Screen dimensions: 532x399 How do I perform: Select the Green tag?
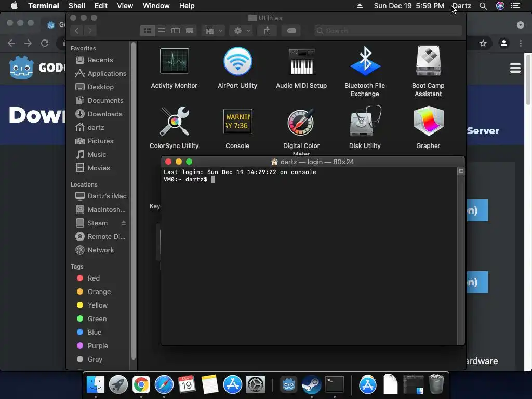[x=98, y=318]
